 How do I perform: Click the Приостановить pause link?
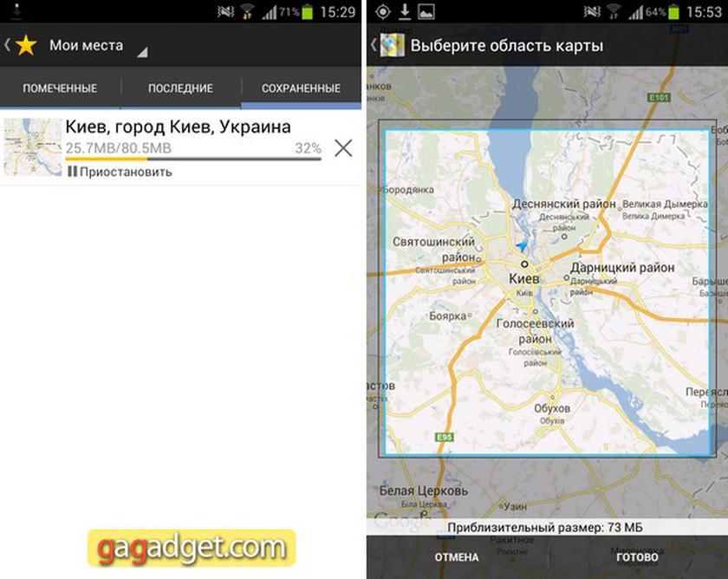tap(126, 172)
